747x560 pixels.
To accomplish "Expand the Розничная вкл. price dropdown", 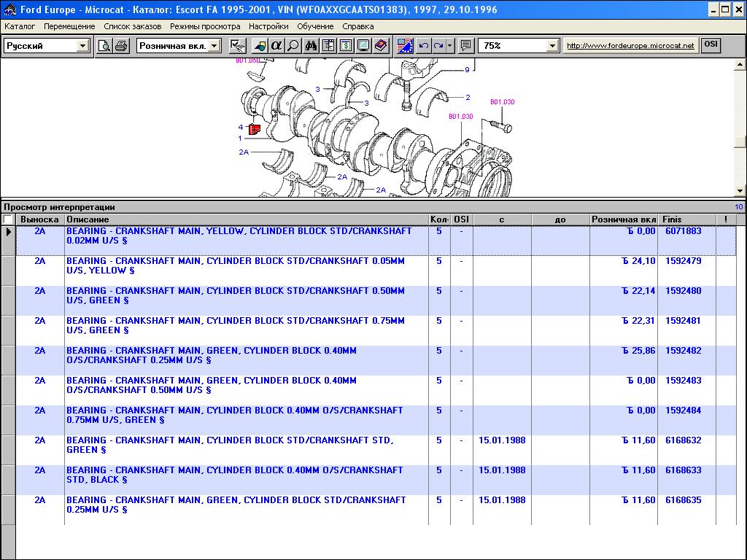I will tap(214, 46).
